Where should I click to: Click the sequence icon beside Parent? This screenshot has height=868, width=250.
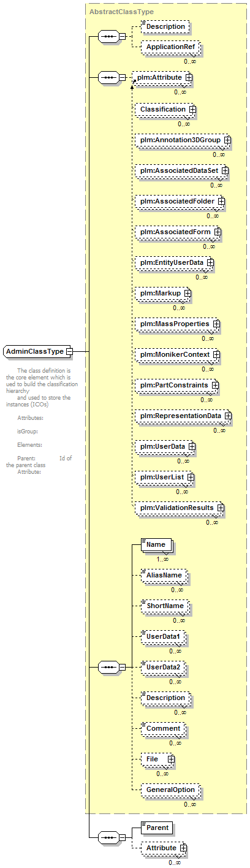coord(108,837)
